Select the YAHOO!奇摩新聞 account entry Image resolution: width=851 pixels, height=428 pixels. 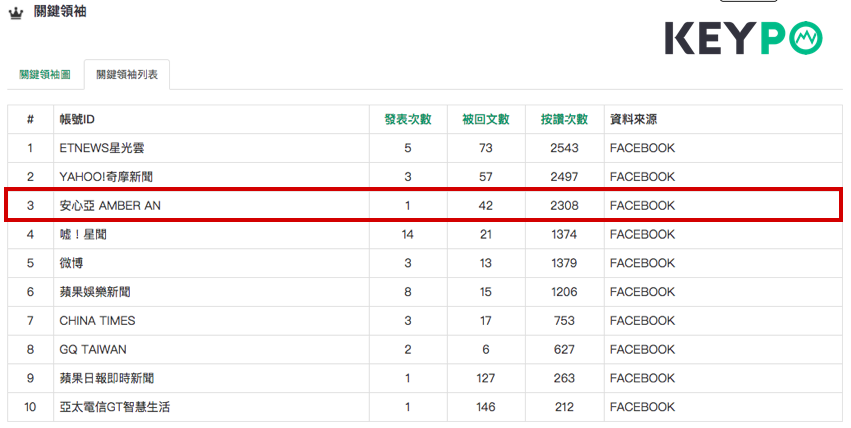pyautogui.click(x=106, y=176)
